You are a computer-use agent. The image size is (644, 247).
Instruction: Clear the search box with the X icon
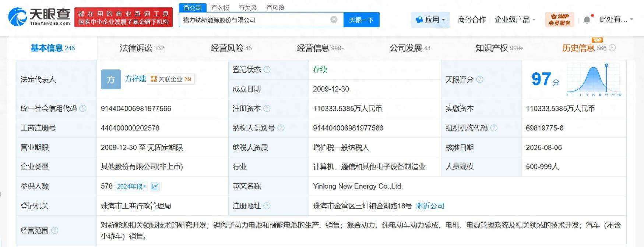tap(334, 19)
